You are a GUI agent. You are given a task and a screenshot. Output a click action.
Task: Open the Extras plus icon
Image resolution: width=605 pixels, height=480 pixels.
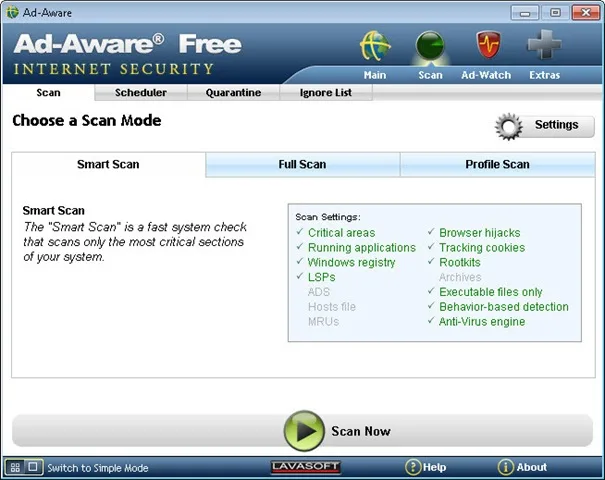point(544,44)
